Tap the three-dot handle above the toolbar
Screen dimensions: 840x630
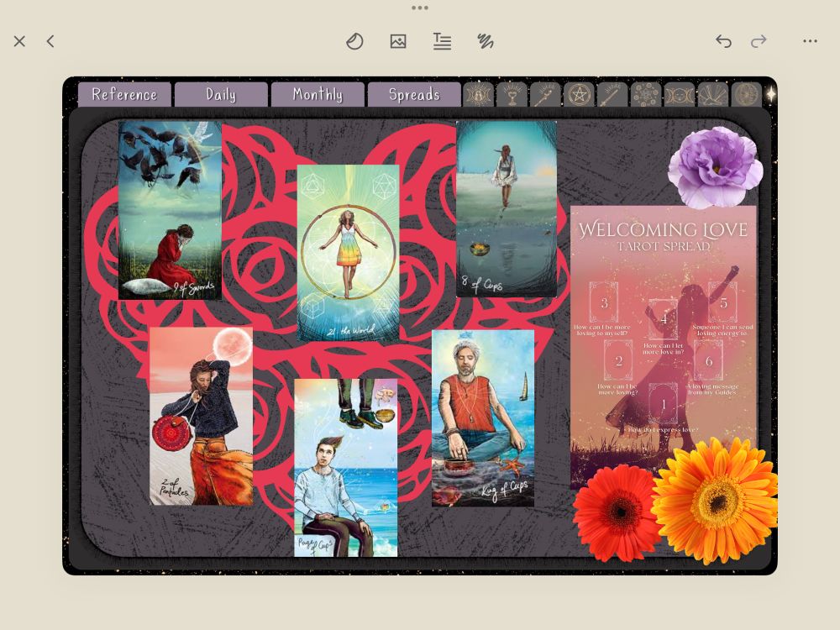pyautogui.click(x=419, y=8)
